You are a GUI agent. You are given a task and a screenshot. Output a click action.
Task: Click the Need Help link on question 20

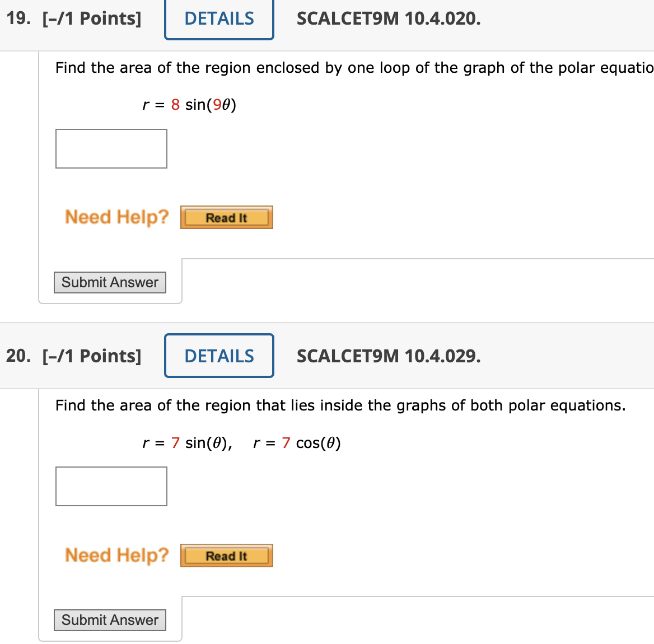pos(116,555)
